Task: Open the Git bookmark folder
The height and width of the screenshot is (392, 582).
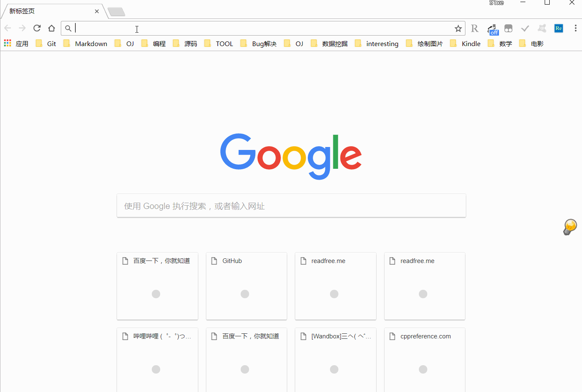Action: (x=46, y=44)
